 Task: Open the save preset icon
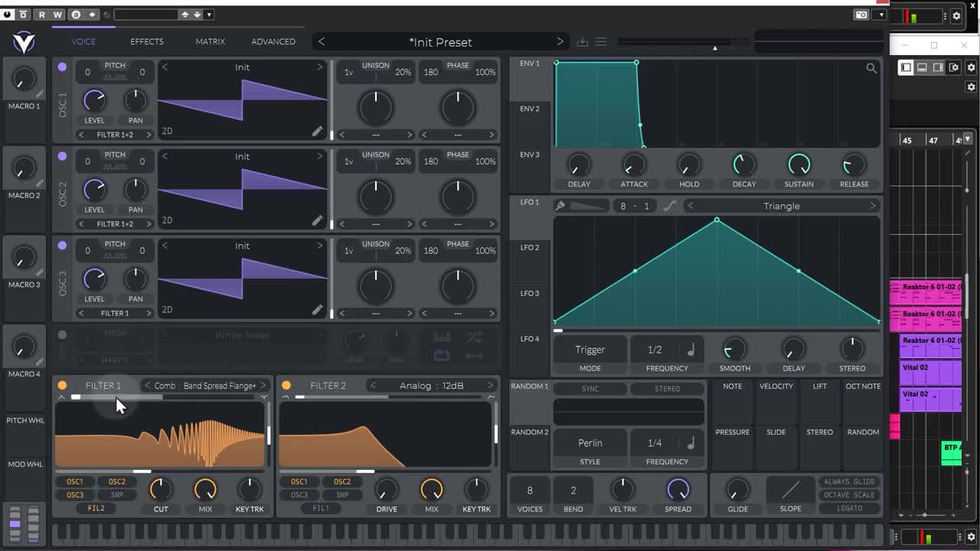pos(582,42)
